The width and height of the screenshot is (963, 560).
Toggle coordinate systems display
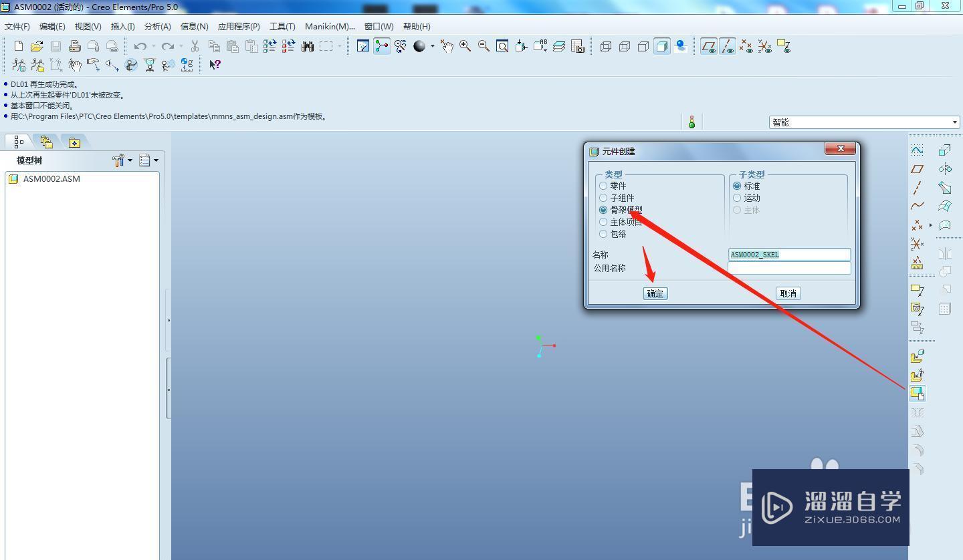tap(764, 46)
